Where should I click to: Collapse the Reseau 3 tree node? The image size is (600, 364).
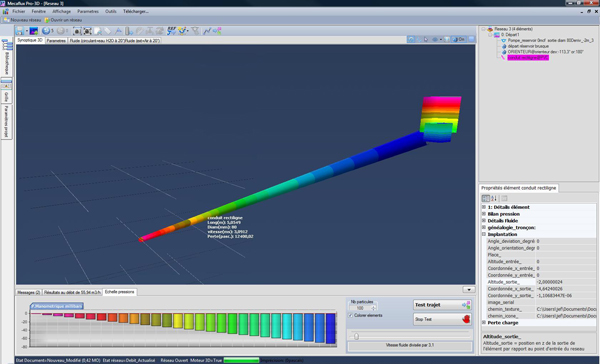pos(484,29)
